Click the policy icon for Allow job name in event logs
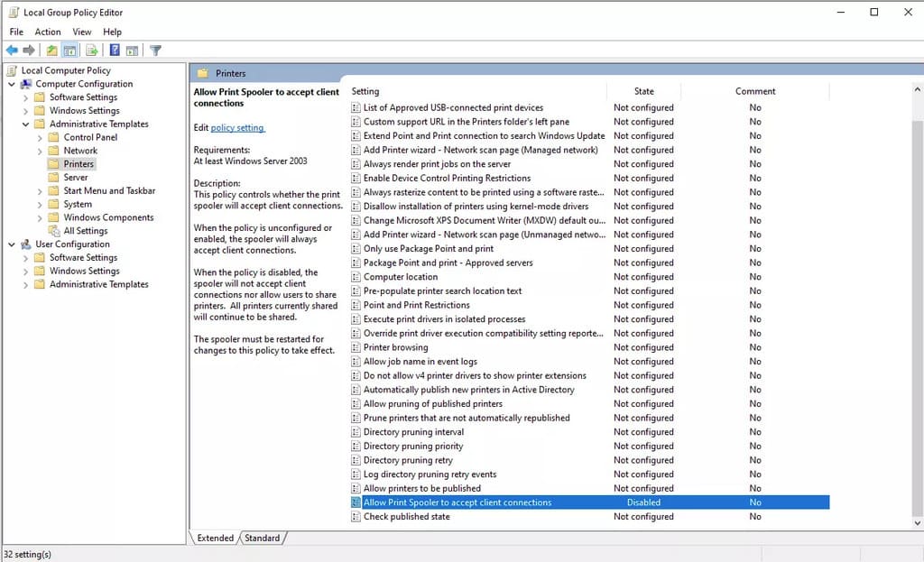This screenshot has width=924, height=562. point(356,362)
